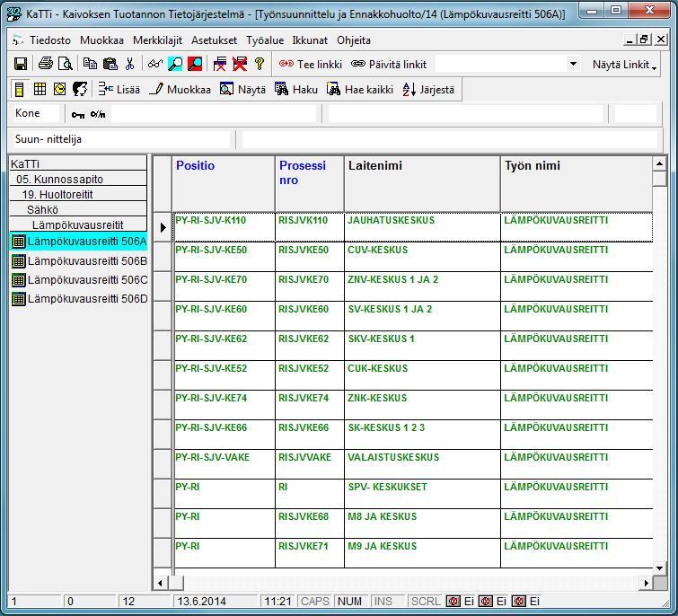Image resolution: width=678 pixels, height=616 pixels.
Task: Click the vertical scrollbar down arrow
Action: click(x=659, y=568)
